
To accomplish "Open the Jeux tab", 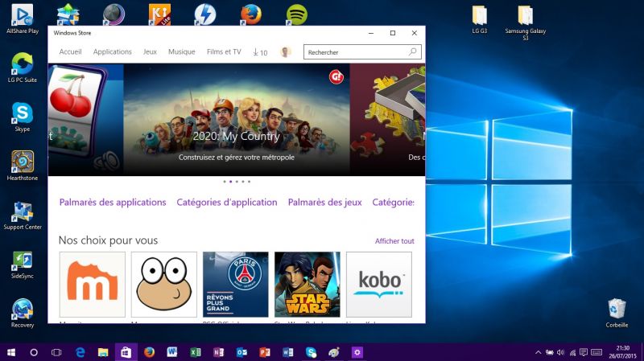I will point(150,51).
